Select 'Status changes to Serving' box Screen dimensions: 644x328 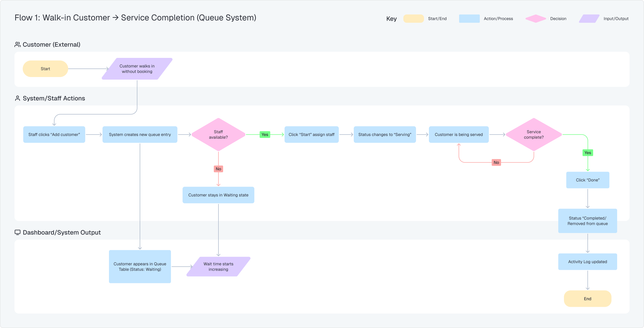click(x=385, y=134)
